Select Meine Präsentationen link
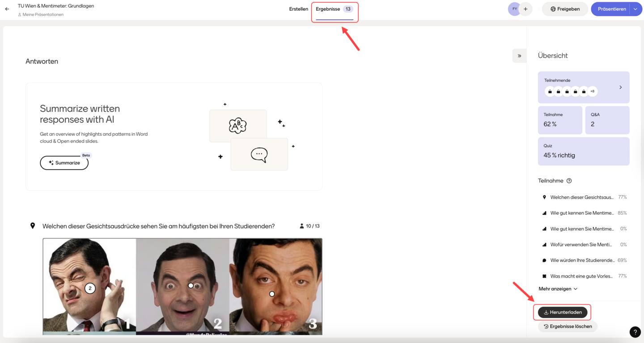Screen dimensions: 644x343 [x=42, y=15]
